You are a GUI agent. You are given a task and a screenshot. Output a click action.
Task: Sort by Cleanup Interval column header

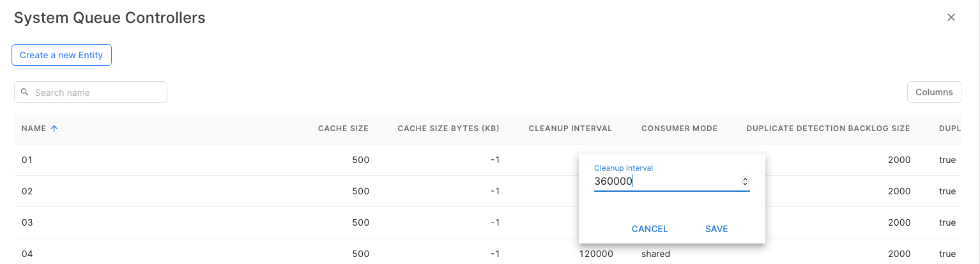(570, 128)
